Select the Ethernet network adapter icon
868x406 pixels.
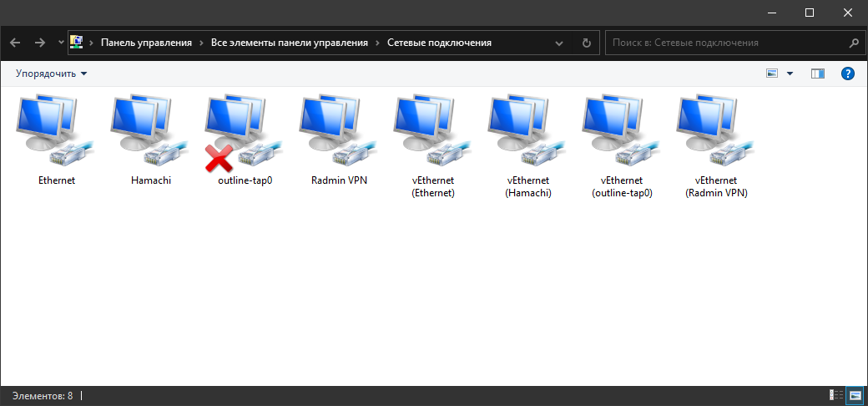[x=54, y=130]
